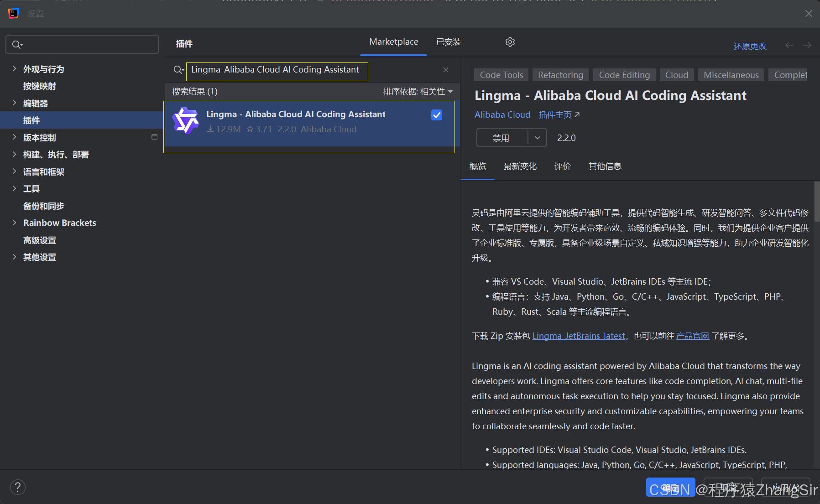
Task: Click the 还原更改 link
Action: (x=750, y=46)
